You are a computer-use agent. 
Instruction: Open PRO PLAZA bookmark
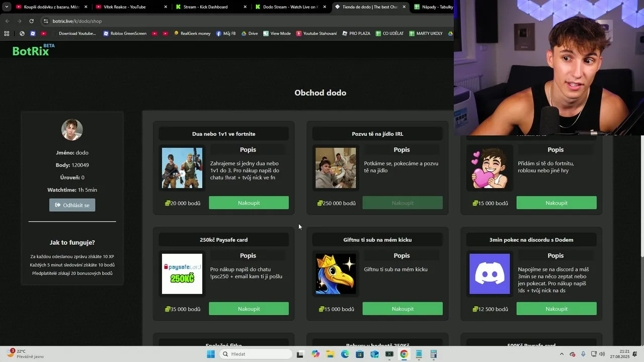[356, 34]
